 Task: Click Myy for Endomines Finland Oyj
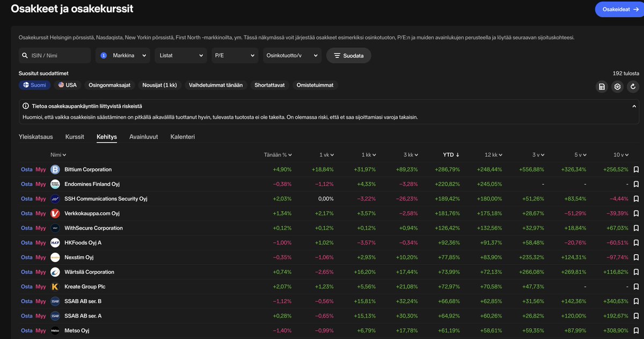point(41,184)
